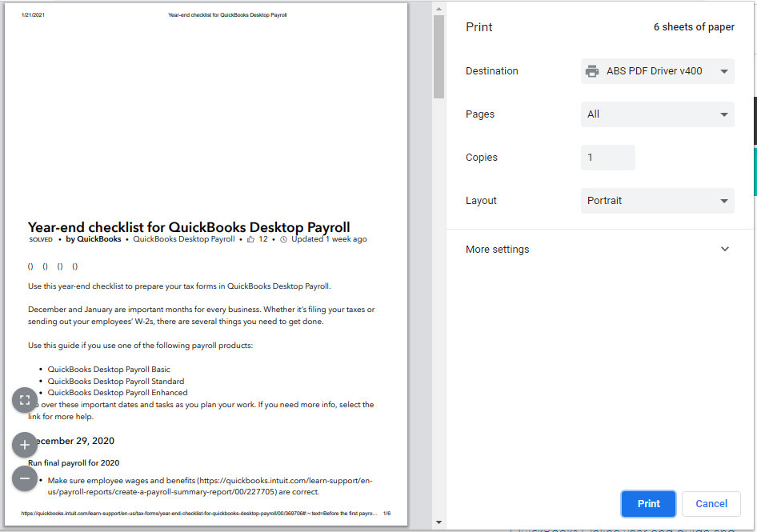Click 'QuickBooks Desktop Payroll Standard' list item

(x=116, y=382)
